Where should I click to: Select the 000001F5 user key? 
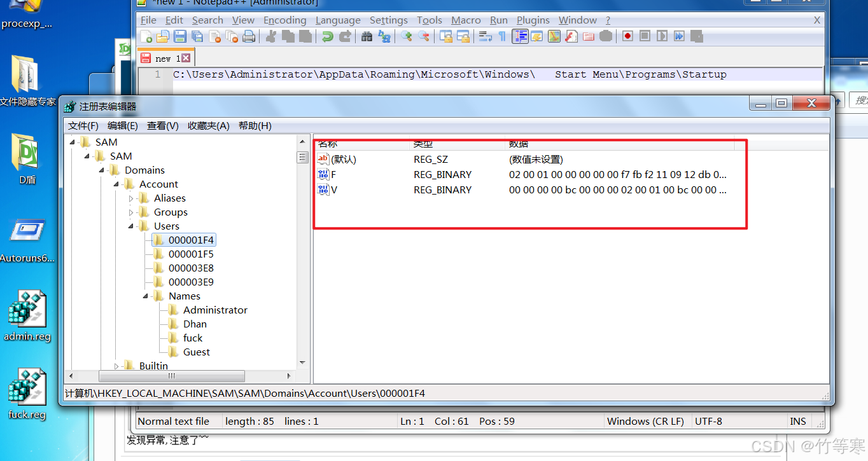[x=190, y=254]
